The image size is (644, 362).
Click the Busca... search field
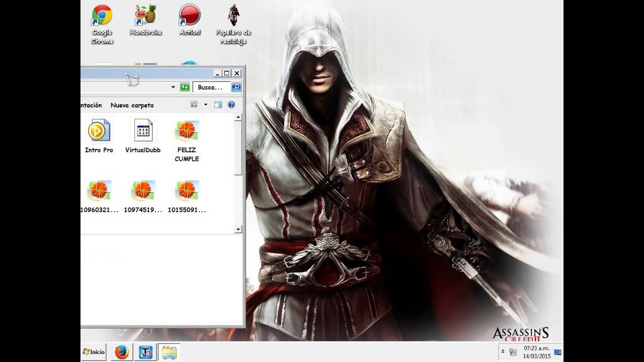click(211, 87)
